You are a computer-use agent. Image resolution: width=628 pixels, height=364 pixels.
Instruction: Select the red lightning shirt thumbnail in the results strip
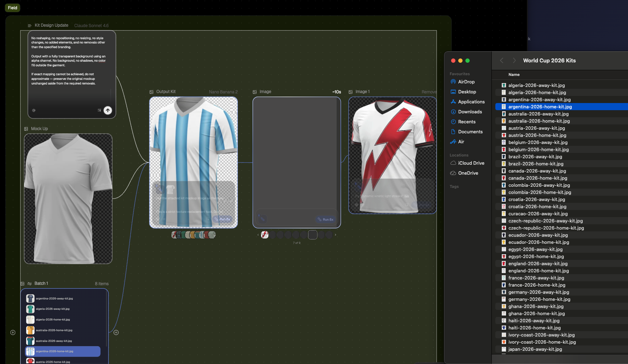[265, 235]
